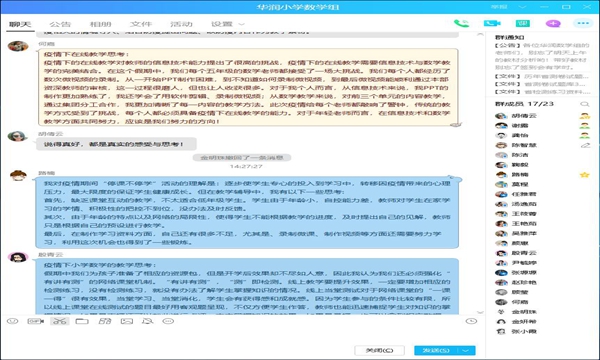Toggle the muted bell notification icon
This screenshot has height=360, width=600.
[148, 321]
